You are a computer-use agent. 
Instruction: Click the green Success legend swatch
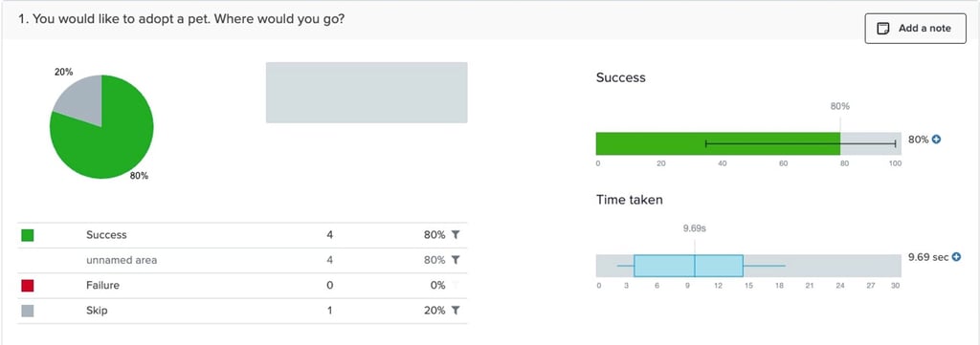pyautogui.click(x=28, y=235)
